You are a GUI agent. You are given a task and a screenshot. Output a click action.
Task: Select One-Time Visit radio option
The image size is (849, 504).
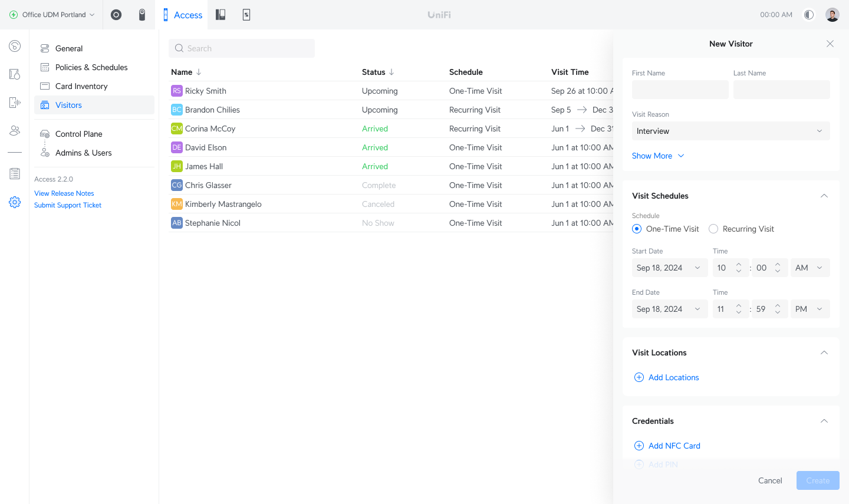coord(637,229)
